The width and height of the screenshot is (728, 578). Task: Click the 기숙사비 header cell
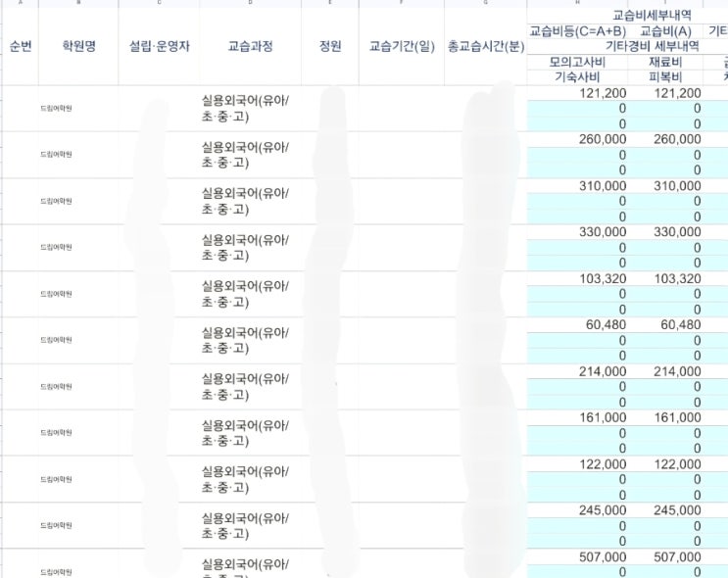[577, 76]
